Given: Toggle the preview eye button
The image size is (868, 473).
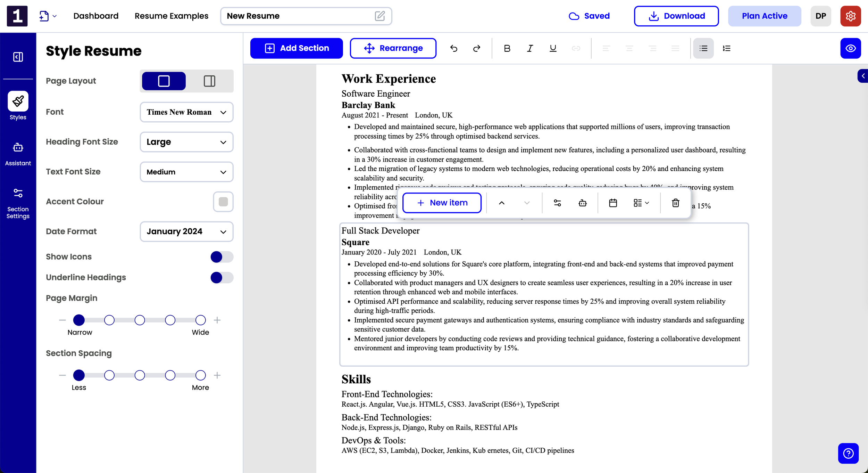Looking at the screenshot, I should click(851, 48).
